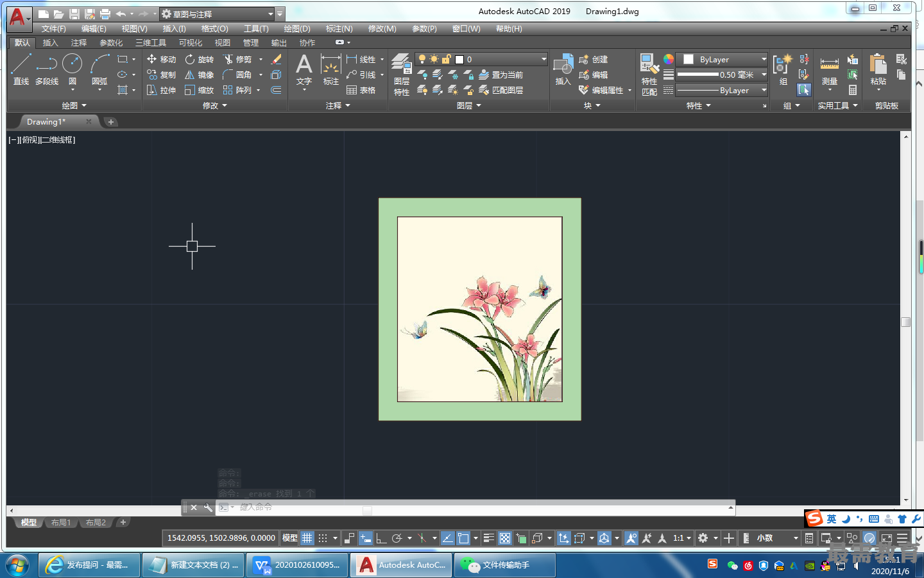The width and height of the screenshot is (924, 578).
Task: Click Set Current layer (置为当前)
Action: tap(501, 74)
